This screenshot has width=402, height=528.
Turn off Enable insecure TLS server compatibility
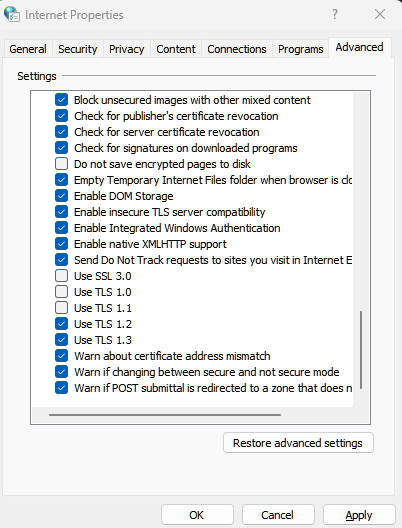[61, 212]
